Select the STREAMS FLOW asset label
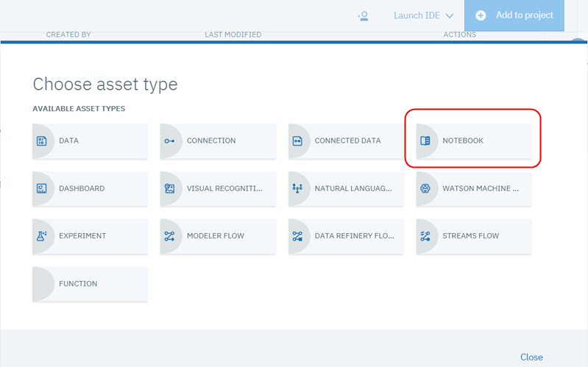588x367 pixels. click(471, 236)
